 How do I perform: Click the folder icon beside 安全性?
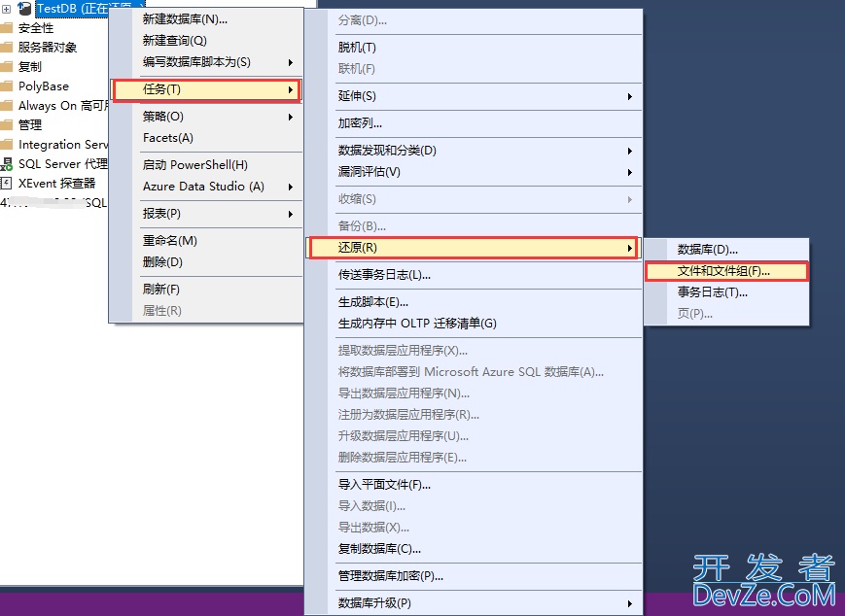(6, 28)
